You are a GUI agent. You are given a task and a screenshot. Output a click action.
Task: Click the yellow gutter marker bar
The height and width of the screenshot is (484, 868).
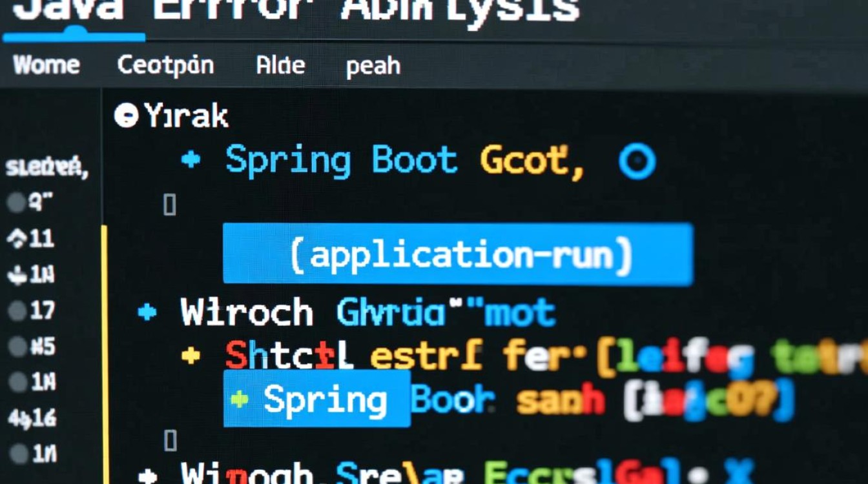105,348
